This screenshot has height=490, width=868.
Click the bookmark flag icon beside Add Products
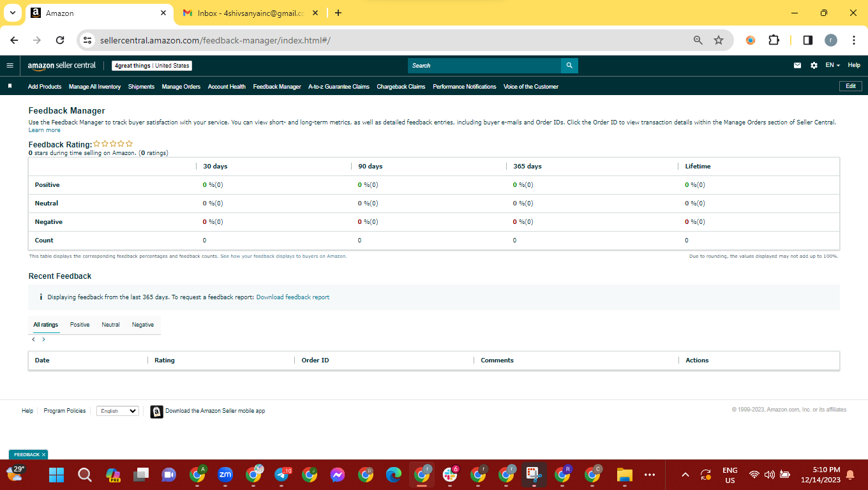coord(10,86)
